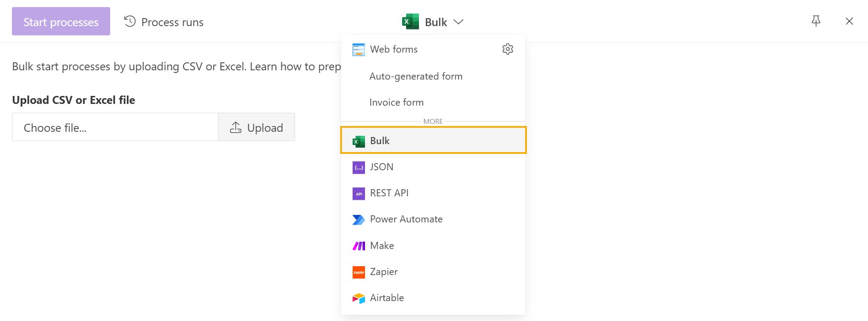
Task: Click the upload arrow icon
Action: tap(236, 127)
